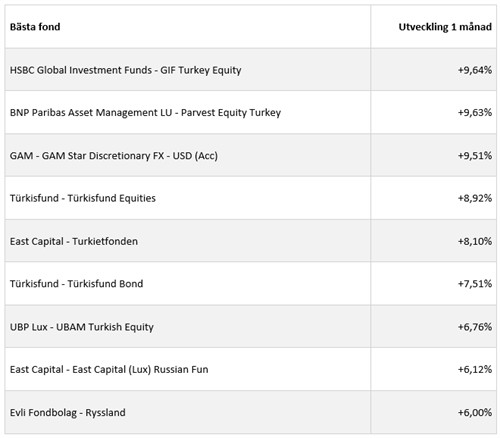The image size is (500, 438).
Task: Click the 'Utveckling 1 månad' column header
Action: tap(445, 27)
